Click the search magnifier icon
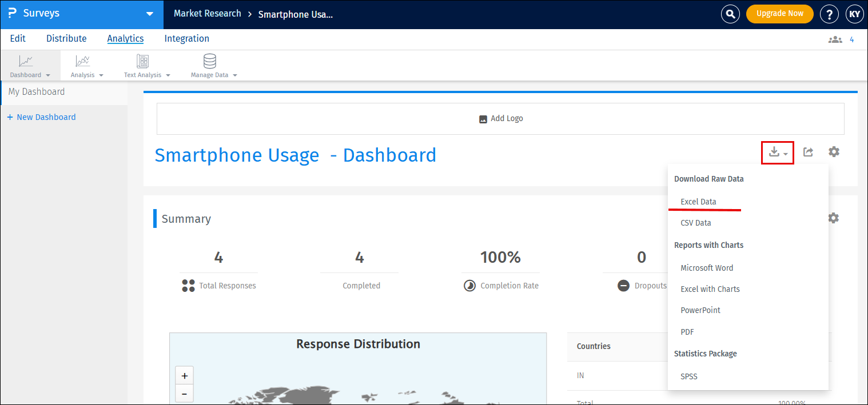The image size is (868, 405). [x=730, y=14]
